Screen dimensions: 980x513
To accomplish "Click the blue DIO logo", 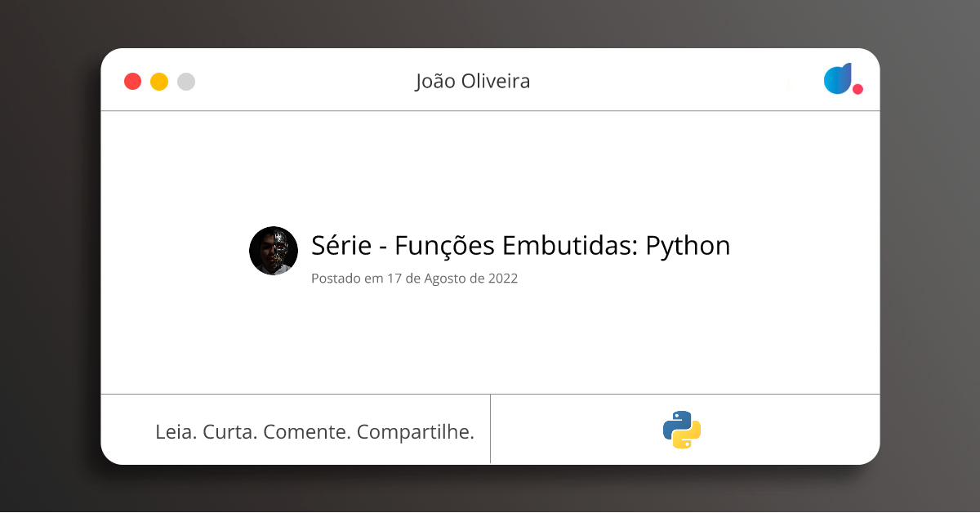I will (x=838, y=78).
